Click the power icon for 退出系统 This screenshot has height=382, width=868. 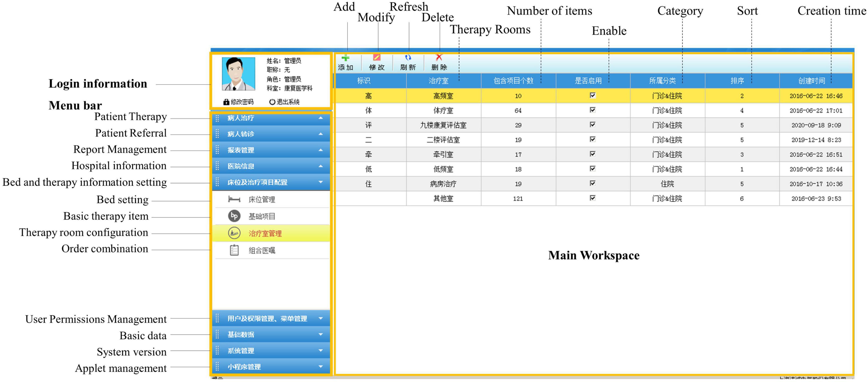pos(272,102)
